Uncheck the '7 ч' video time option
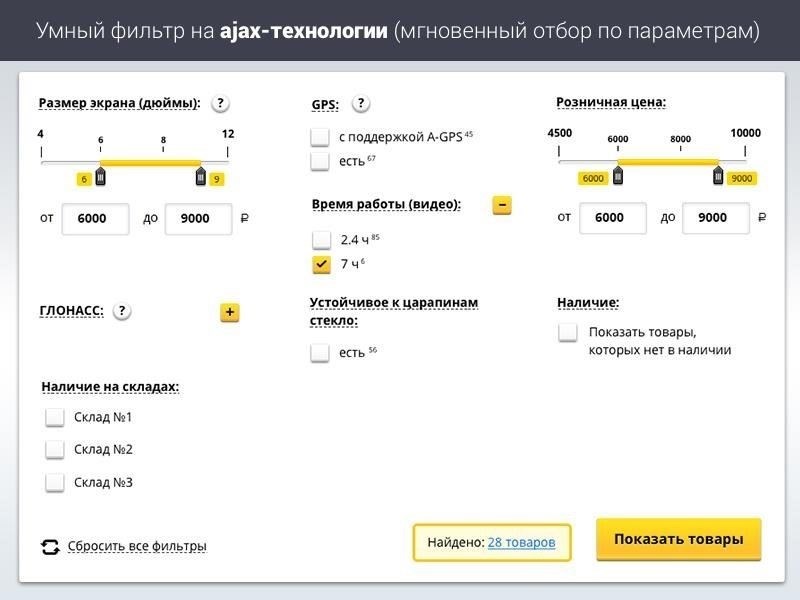This screenshot has width=800, height=600. pos(321,264)
